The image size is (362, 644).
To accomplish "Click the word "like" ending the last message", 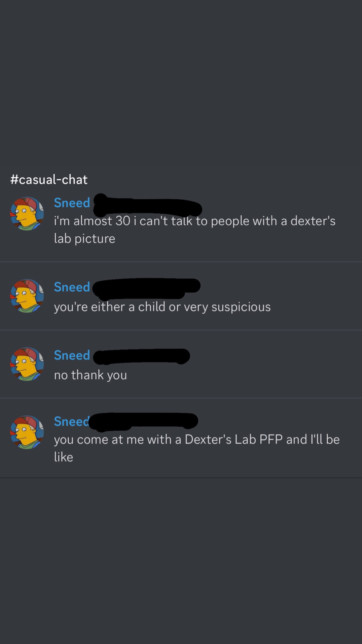I will coord(63,457).
